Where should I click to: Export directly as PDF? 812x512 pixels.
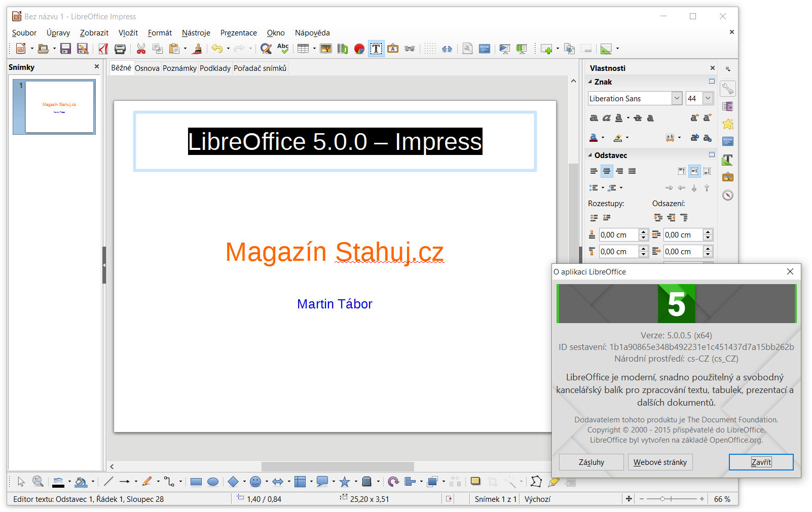[103, 49]
